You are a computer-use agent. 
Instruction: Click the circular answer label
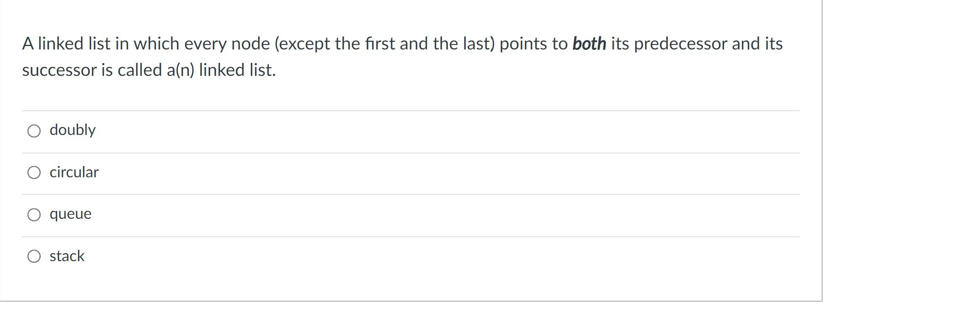coord(74,172)
